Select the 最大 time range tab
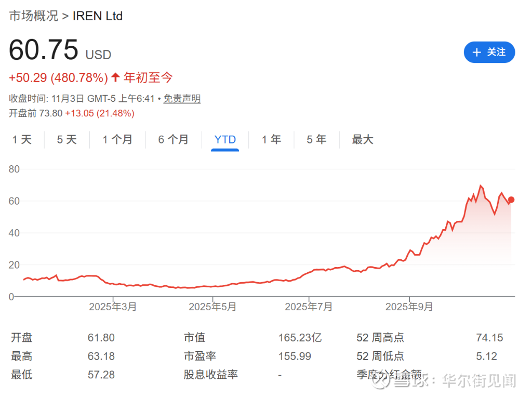 coord(362,139)
